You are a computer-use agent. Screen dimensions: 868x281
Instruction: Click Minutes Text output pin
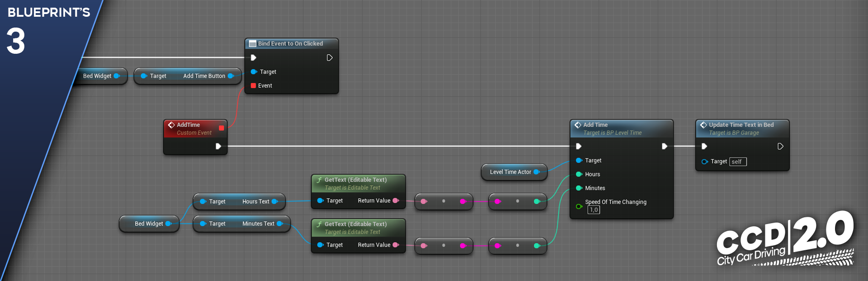(x=279, y=224)
